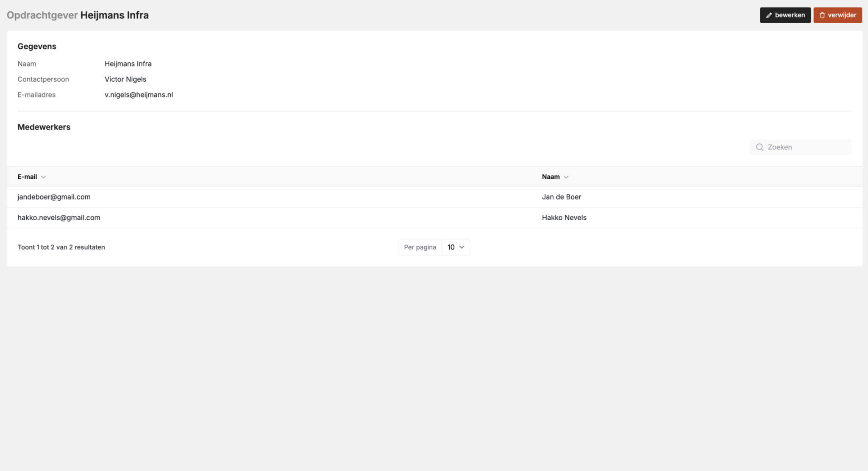868x471 pixels.
Task: Toggle the Naam column sort chevron
Action: 566,177
